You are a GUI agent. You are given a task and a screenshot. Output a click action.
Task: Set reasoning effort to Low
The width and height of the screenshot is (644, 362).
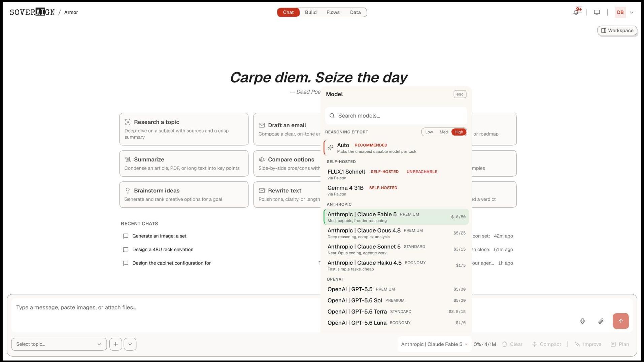coord(429,132)
